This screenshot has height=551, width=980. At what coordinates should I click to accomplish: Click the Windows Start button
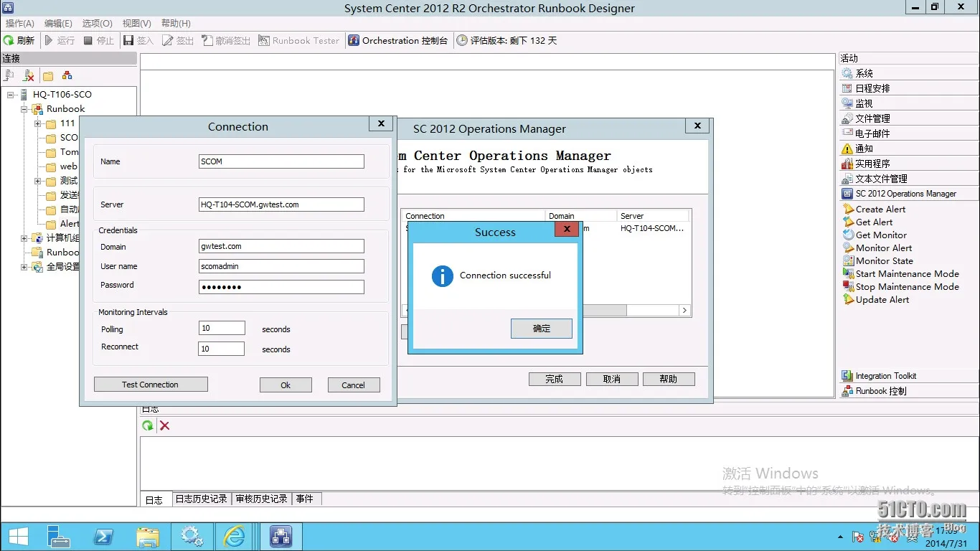pos(18,536)
